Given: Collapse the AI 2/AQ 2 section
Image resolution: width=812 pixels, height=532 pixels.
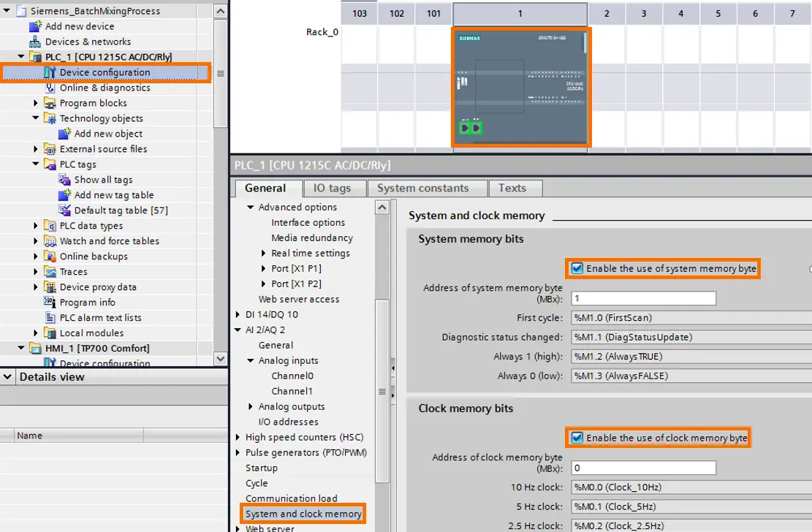Looking at the screenshot, I should click(x=238, y=330).
